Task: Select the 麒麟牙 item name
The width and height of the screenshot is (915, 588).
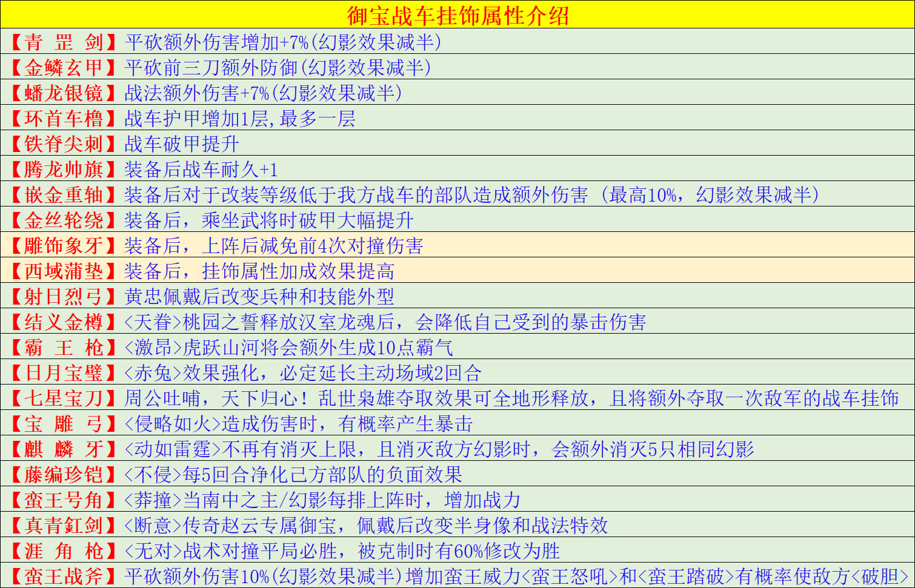Action: [x=63, y=449]
